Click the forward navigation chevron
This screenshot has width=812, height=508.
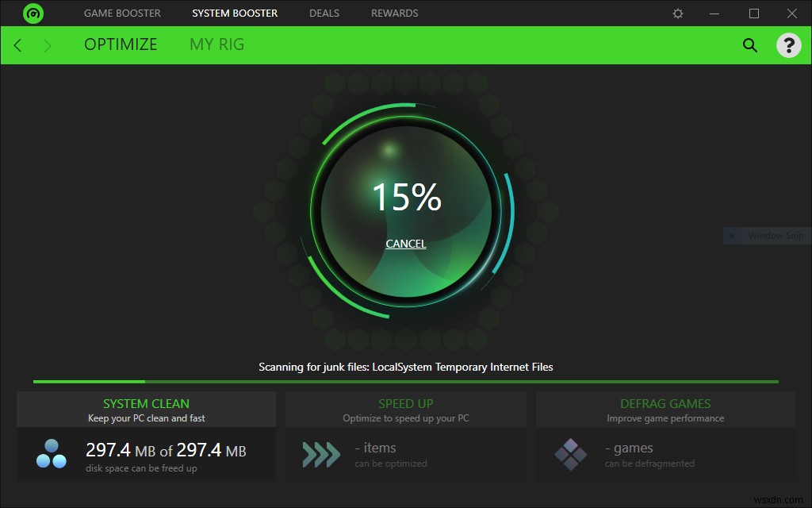[x=48, y=45]
